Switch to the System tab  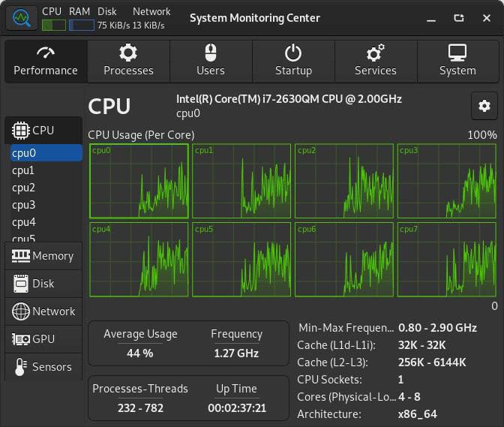click(x=457, y=62)
